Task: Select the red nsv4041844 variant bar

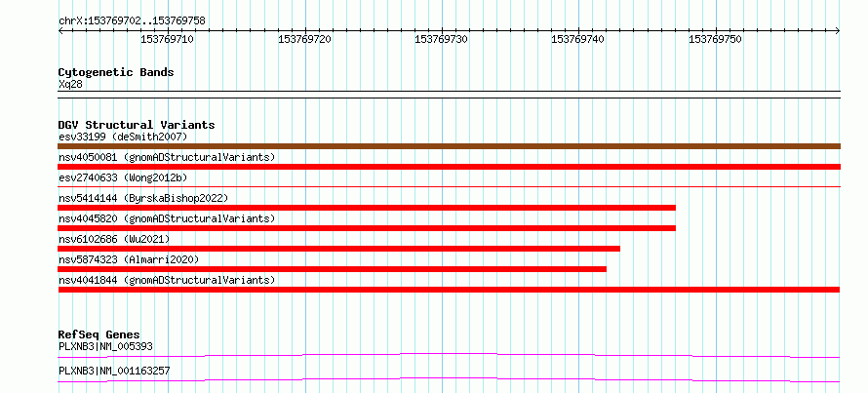Action: pyautogui.click(x=449, y=290)
